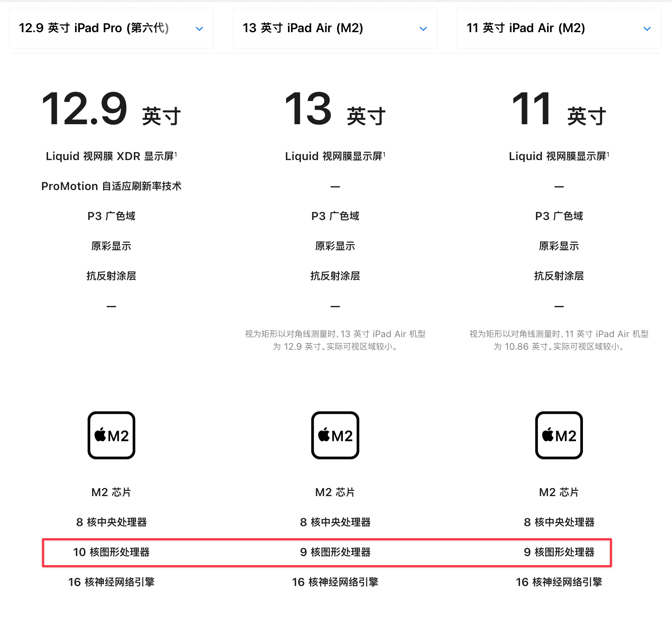Click 9 核图形处理器 in 11 英寸 Air column
The width and height of the screenshot is (672, 627).
[559, 552]
